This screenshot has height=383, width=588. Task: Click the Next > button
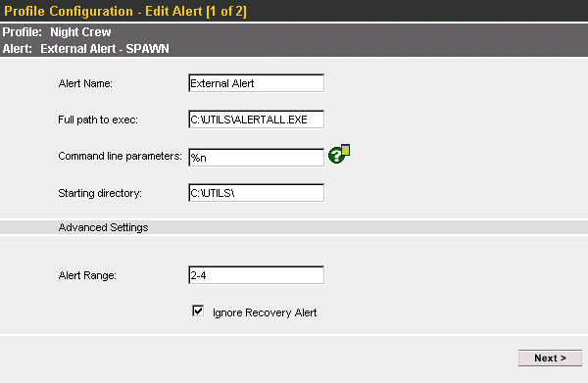click(x=550, y=358)
